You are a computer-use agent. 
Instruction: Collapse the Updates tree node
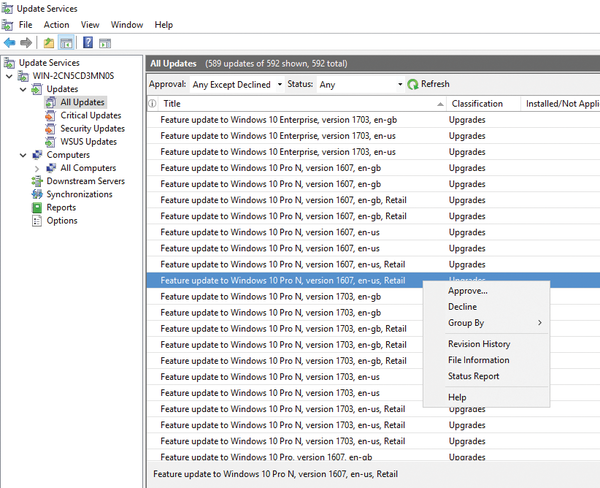[23, 90]
